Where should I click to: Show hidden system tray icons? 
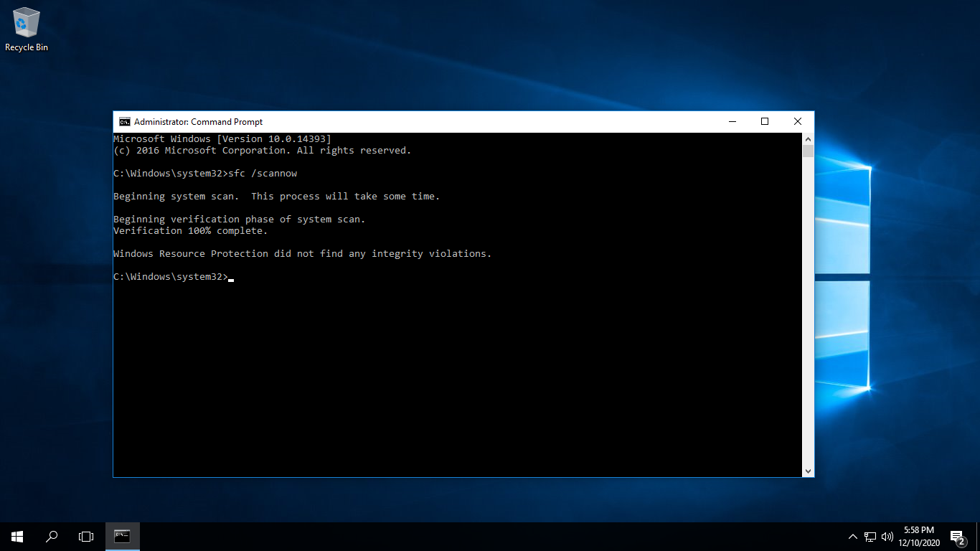tap(852, 536)
